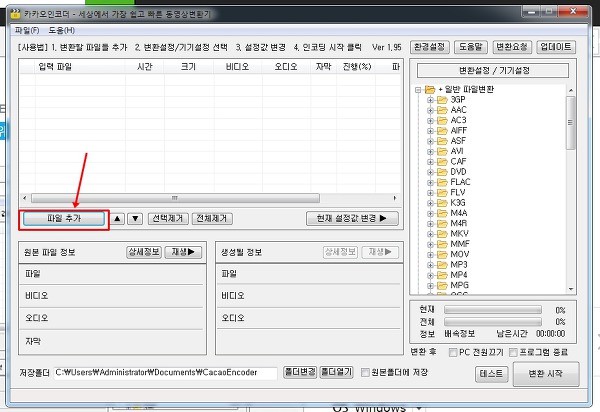Click the 테스트 button
This screenshot has height=412, width=600.
(492, 374)
